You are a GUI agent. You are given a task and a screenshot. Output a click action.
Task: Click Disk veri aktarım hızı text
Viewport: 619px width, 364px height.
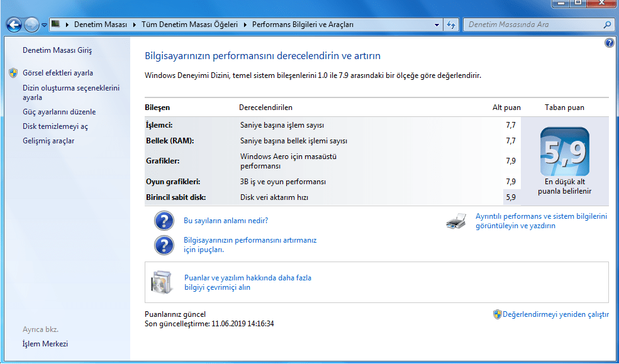point(274,197)
